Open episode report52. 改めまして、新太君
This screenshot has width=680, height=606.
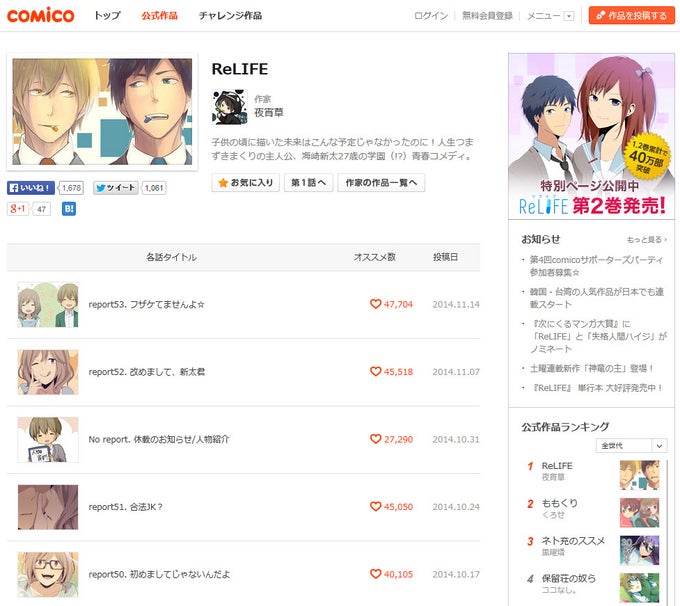pos(147,372)
